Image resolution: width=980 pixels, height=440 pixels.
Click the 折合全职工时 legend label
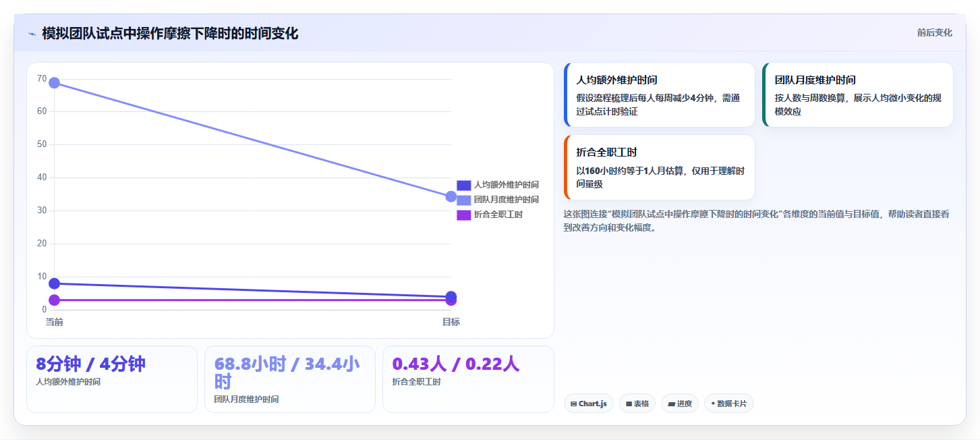tap(498, 215)
